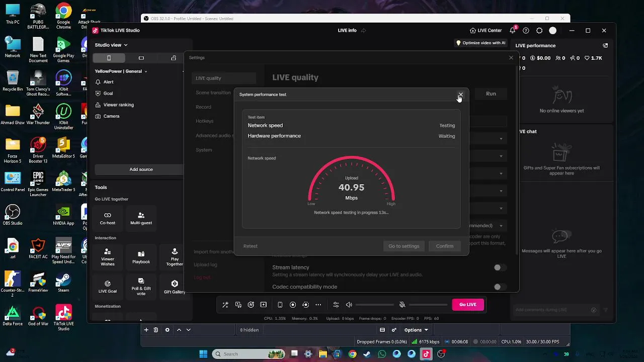Viewport: 644px width, 362px height.
Task: Open the Poll & Gift vote tool
Action: [x=141, y=287]
